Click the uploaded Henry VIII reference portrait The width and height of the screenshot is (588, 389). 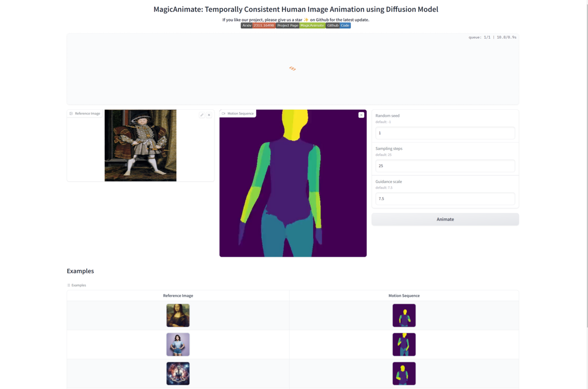[x=140, y=146]
